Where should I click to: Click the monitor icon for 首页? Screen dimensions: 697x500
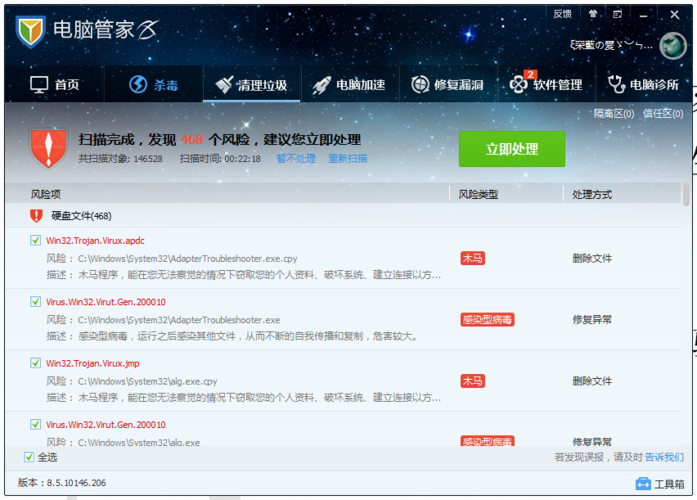[x=39, y=84]
